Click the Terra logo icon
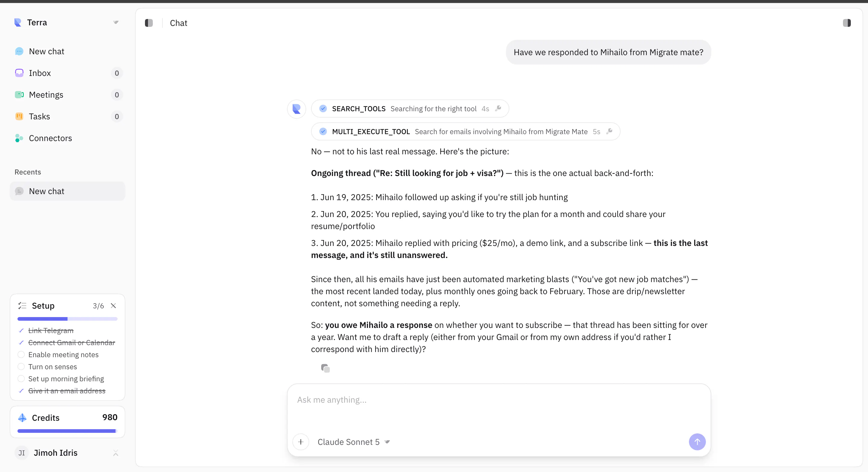 coord(18,23)
